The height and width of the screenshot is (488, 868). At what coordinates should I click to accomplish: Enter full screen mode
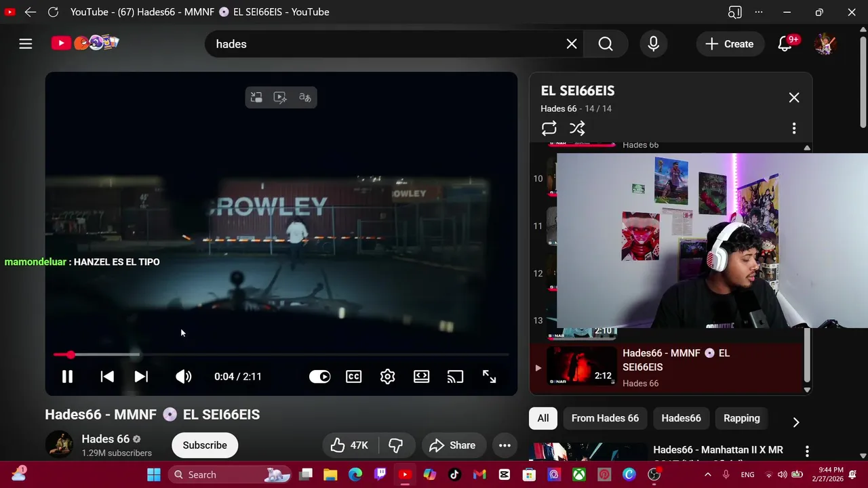pos(489,377)
